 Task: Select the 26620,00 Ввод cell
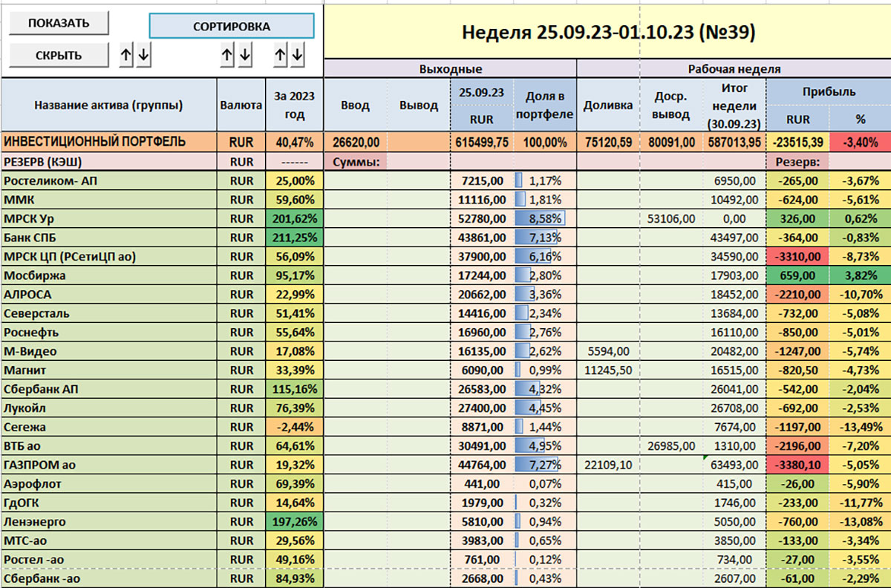[x=355, y=143]
